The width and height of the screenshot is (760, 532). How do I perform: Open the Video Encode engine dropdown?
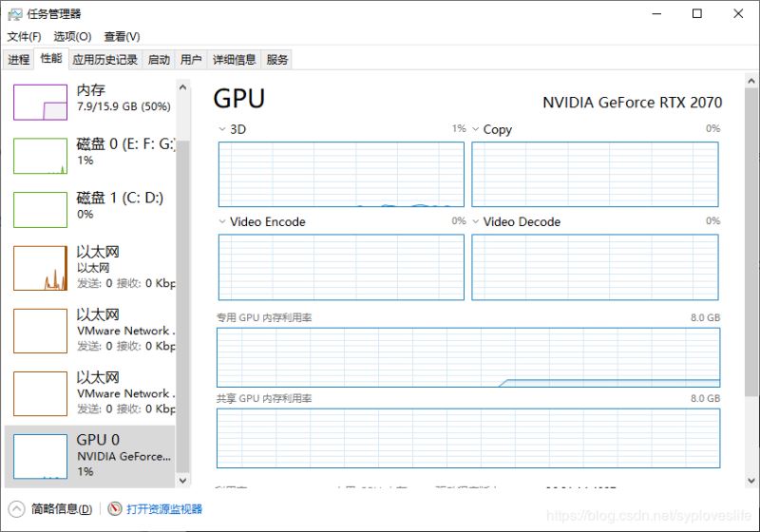[221, 221]
